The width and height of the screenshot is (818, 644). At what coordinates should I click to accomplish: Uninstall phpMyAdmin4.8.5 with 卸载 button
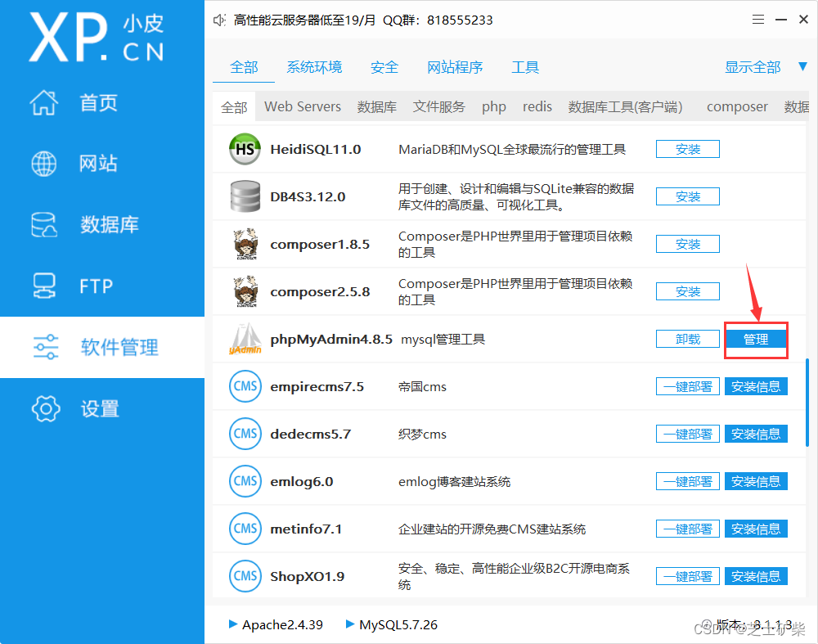click(x=688, y=340)
